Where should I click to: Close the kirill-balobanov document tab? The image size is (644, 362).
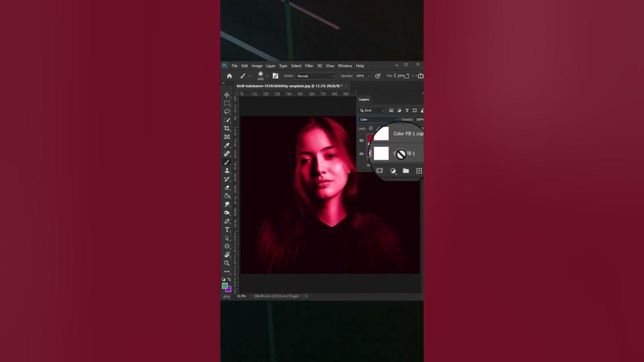[x=347, y=86]
